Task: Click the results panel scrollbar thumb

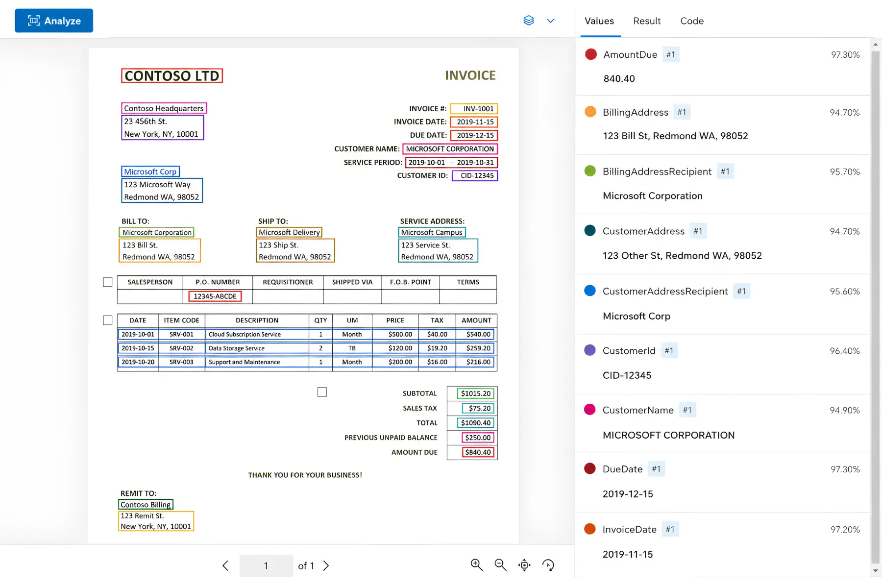Action: click(x=875, y=306)
